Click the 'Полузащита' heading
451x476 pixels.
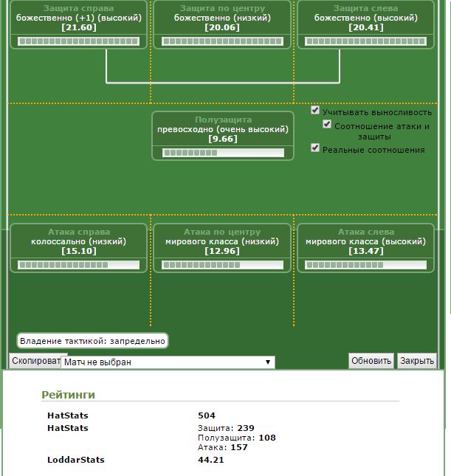click(223, 120)
